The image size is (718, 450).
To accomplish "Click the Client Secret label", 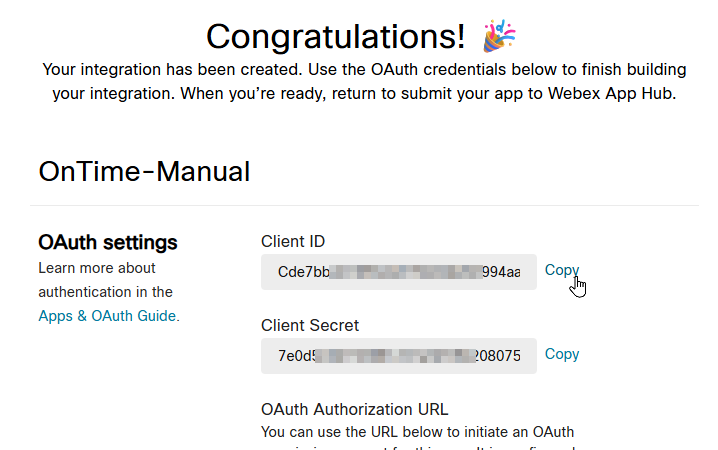I will [x=310, y=325].
